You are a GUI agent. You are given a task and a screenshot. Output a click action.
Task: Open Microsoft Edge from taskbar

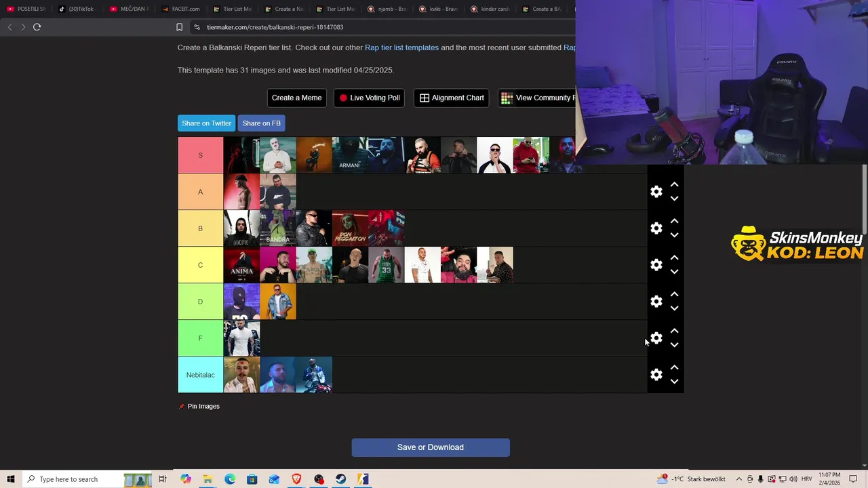click(x=230, y=479)
